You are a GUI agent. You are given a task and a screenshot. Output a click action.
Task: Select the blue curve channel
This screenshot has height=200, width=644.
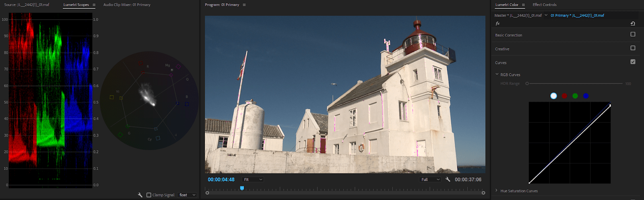click(x=586, y=96)
